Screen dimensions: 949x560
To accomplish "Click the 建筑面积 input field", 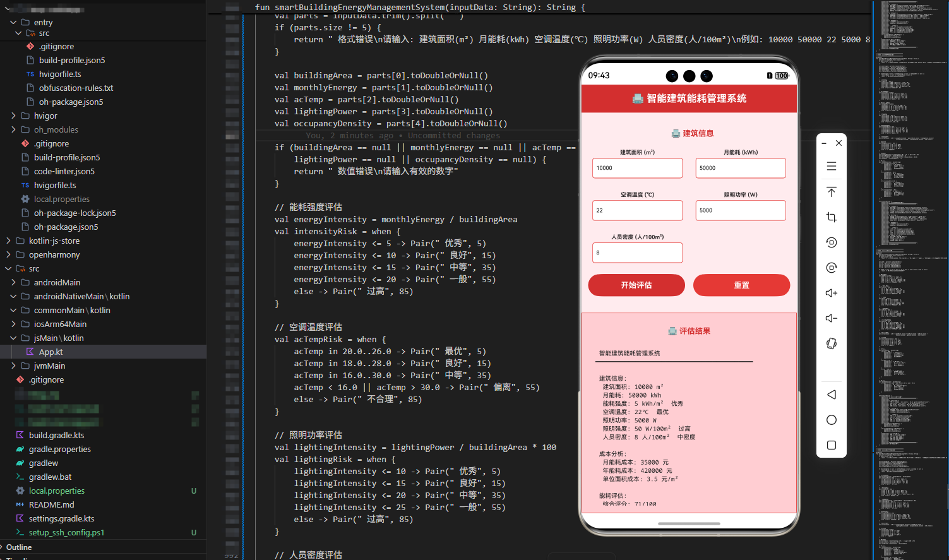I will coord(637,168).
